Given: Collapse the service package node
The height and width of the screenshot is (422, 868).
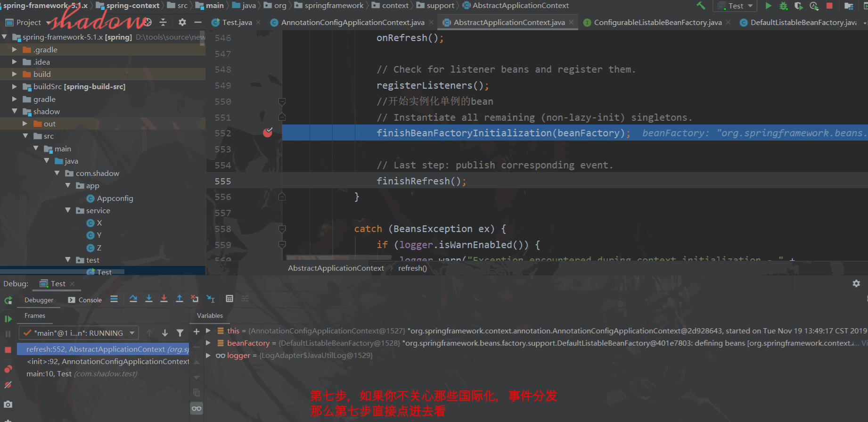Looking at the screenshot, I should pyautogui.click(x=68, y=210).
